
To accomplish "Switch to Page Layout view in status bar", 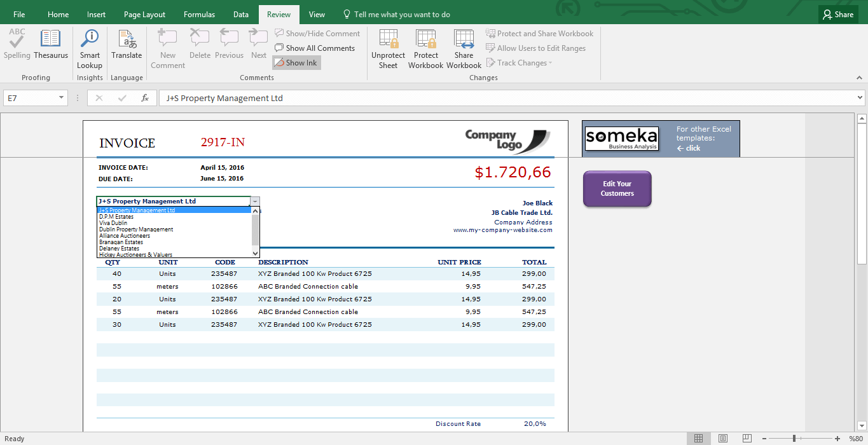I will [723, 439].
